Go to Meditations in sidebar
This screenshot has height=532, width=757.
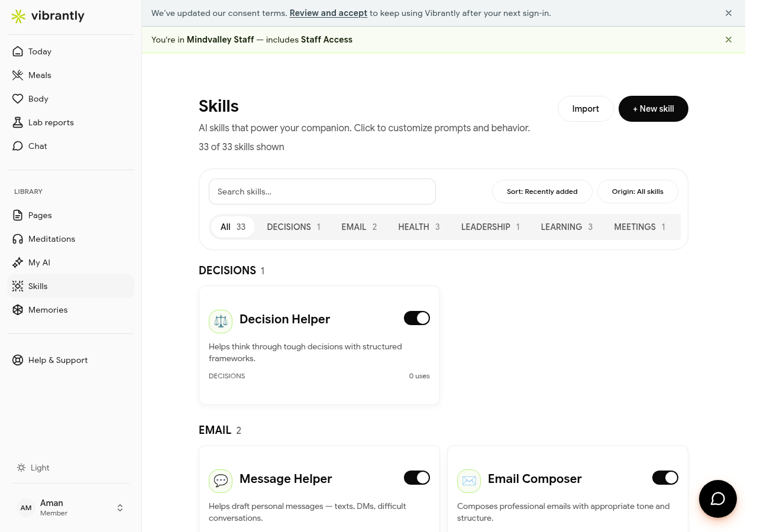point(70,239)
